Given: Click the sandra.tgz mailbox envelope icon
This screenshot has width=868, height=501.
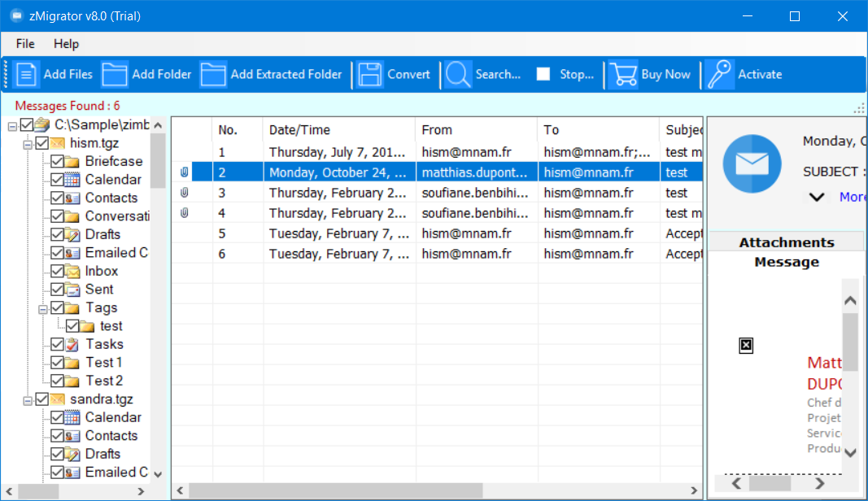Looking at the screenshot, I should point(58,399).
